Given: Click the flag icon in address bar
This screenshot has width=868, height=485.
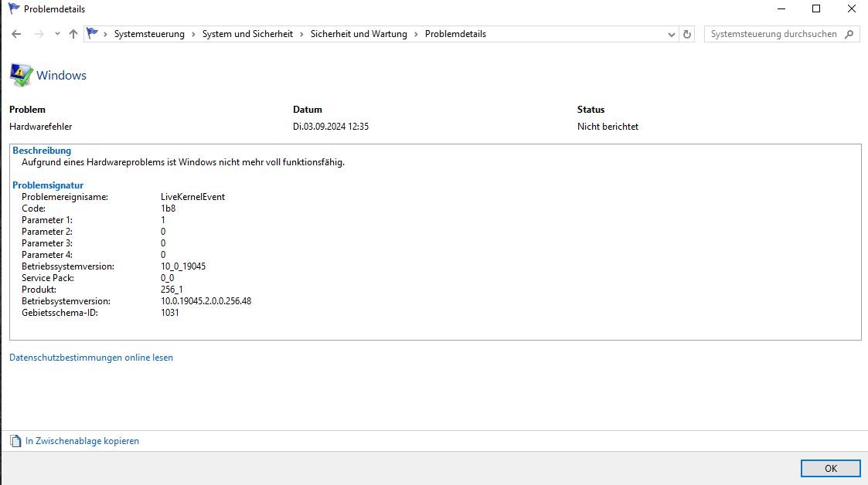Looking at the screenshot, I should (x=93, y=34).
